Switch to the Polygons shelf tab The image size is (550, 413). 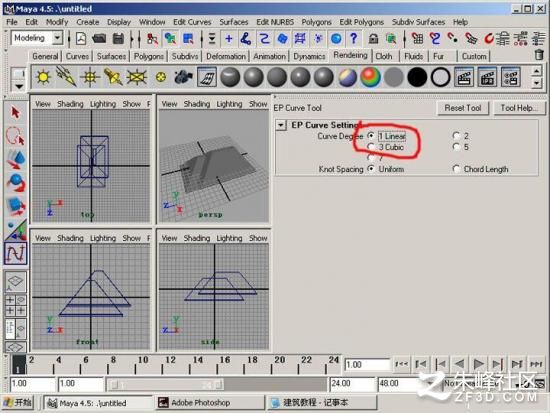pos(148,56)
